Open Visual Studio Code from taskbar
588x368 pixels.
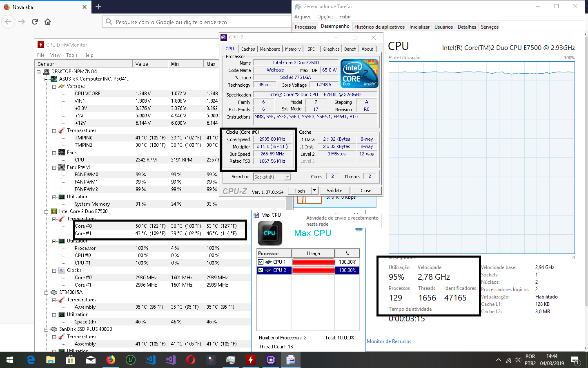(151, 360)
